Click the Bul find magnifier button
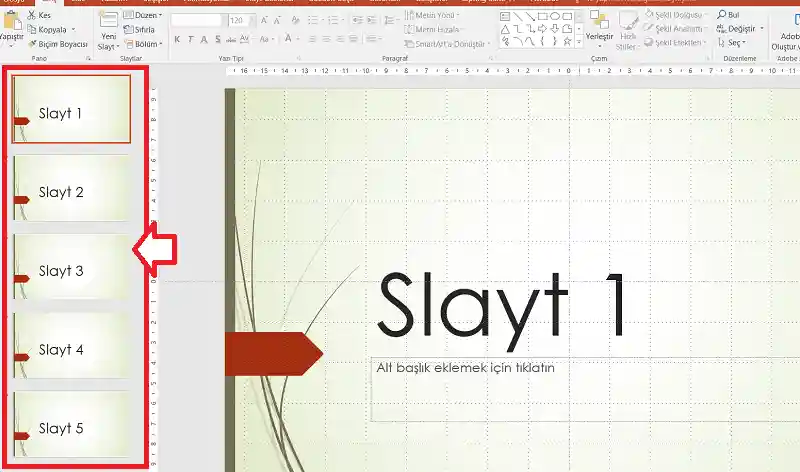800x472 pixels. click(728, 15)
